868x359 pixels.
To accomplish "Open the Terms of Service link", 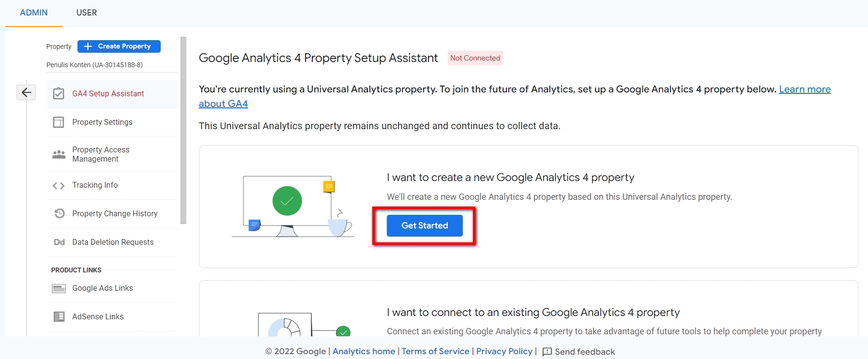I will 435,351.
